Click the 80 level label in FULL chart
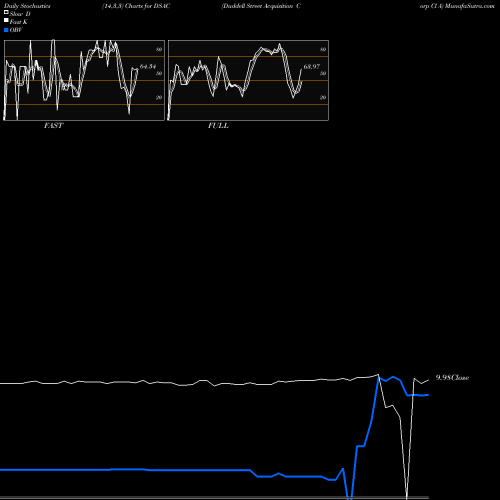Image resolution: width=500 pixels, height=500 pixels. [323, 49]
